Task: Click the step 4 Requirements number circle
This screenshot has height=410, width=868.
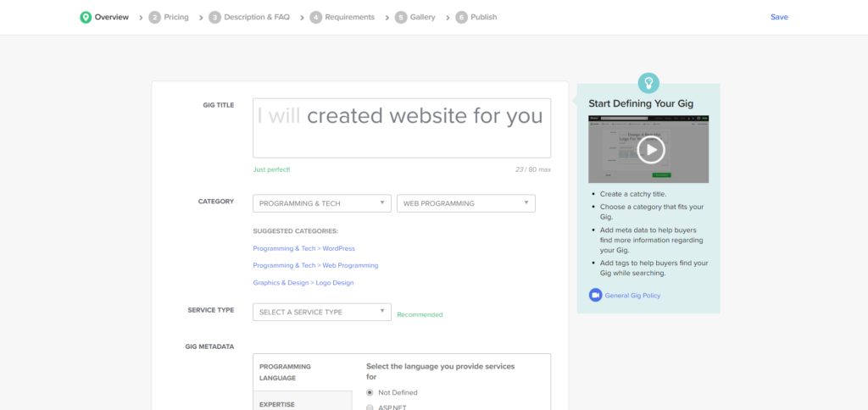Action: click(315, 17)
